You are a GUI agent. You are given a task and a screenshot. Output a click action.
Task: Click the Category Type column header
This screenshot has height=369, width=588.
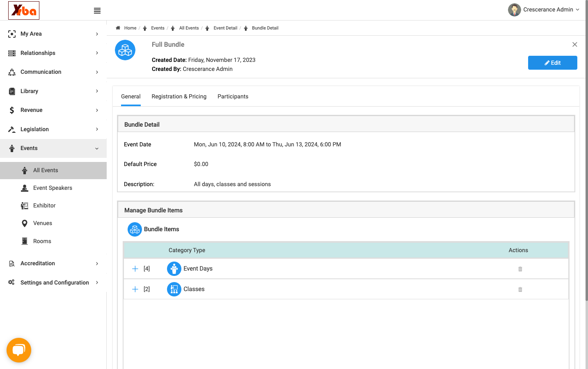coord(187,250)
